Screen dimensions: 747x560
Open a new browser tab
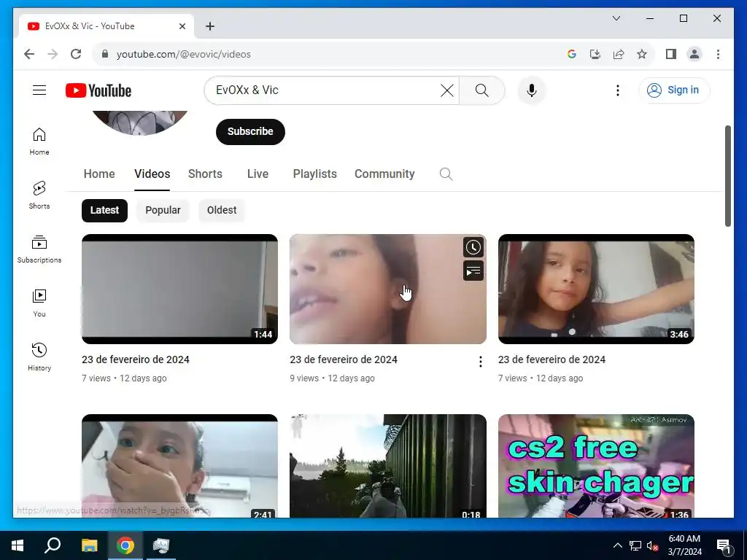(210, 26)
